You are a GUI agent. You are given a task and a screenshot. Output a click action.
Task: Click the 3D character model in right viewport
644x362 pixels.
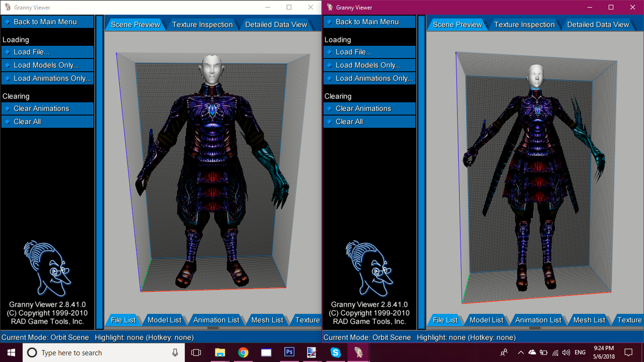[534, 178]
